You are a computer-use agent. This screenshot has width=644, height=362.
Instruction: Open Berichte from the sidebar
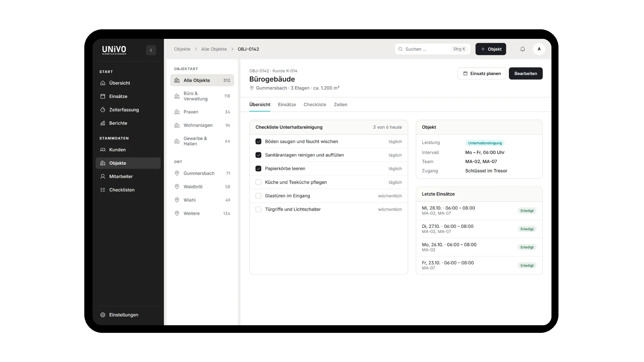pos(128,123)
